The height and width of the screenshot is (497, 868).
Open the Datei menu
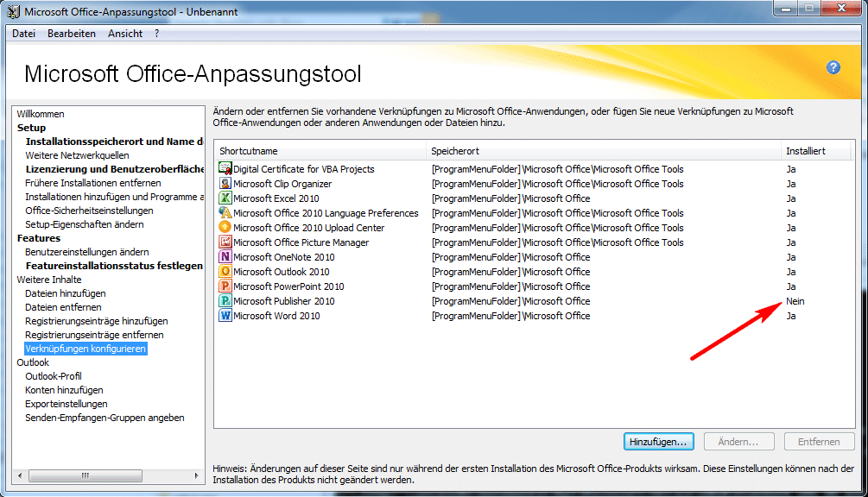click(x=24, y=34)
